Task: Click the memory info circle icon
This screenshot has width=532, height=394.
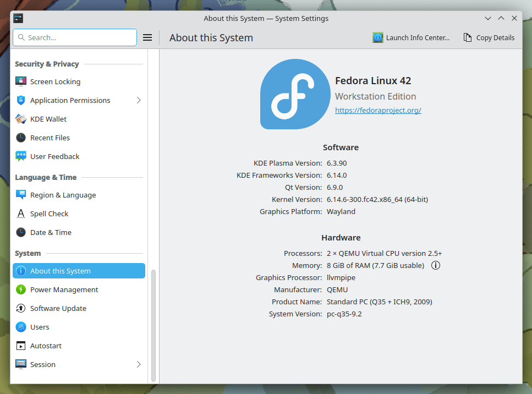Action: coord(436,265)
